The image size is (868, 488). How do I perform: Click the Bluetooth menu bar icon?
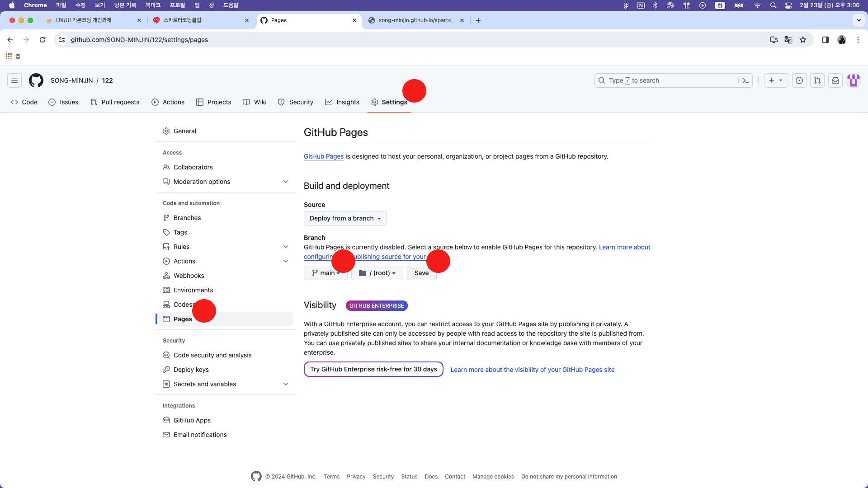pyautogui.click(x=655, y=5)
